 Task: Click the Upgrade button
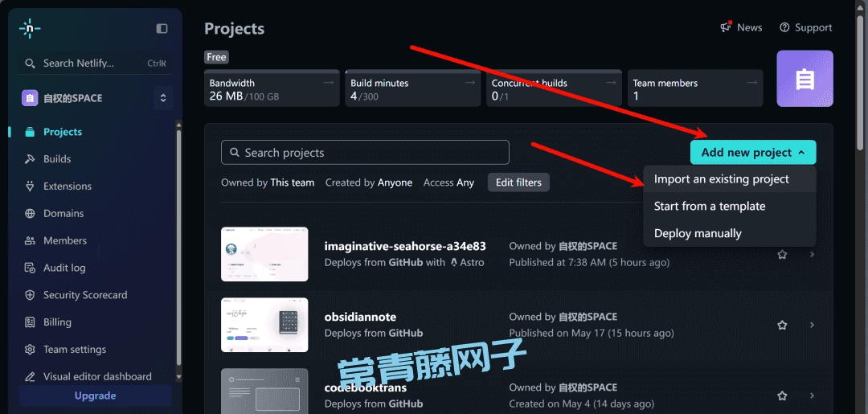click(95, 396)
